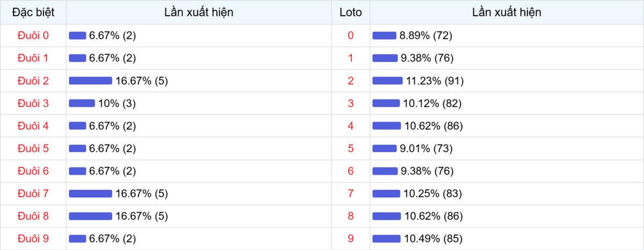Choose the Đuôi 5 label
The height and width of the screenshot is (250, 644).
[x=33, y=148]
